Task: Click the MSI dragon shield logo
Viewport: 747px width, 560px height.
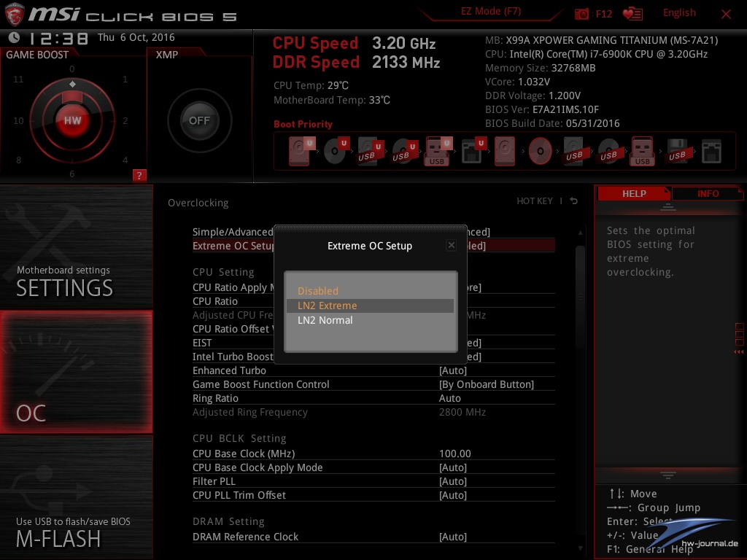Action: coord(15,15)
